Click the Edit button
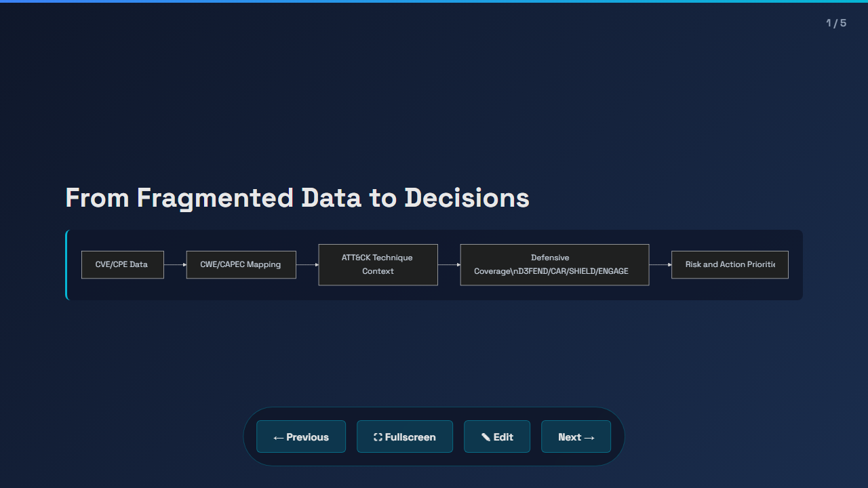Screen dimensions: 868x488 pos(497,436)
